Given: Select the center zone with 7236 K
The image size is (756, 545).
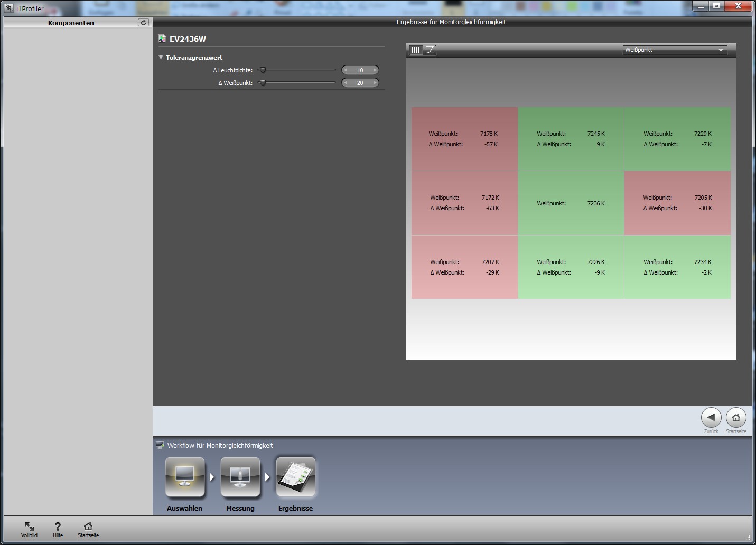Looking at the screenshot, I should [571, 203].
